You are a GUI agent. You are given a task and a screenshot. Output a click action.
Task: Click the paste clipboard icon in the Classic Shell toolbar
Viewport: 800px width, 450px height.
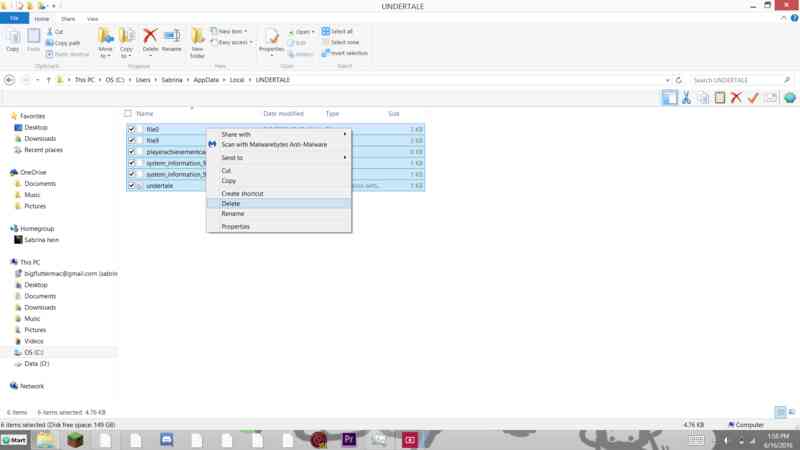point(719,97)
